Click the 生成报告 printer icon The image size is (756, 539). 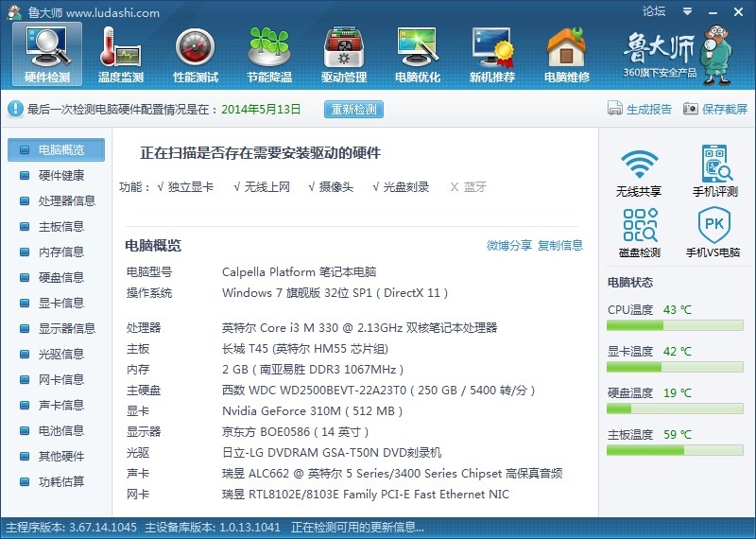click(615, 109)
